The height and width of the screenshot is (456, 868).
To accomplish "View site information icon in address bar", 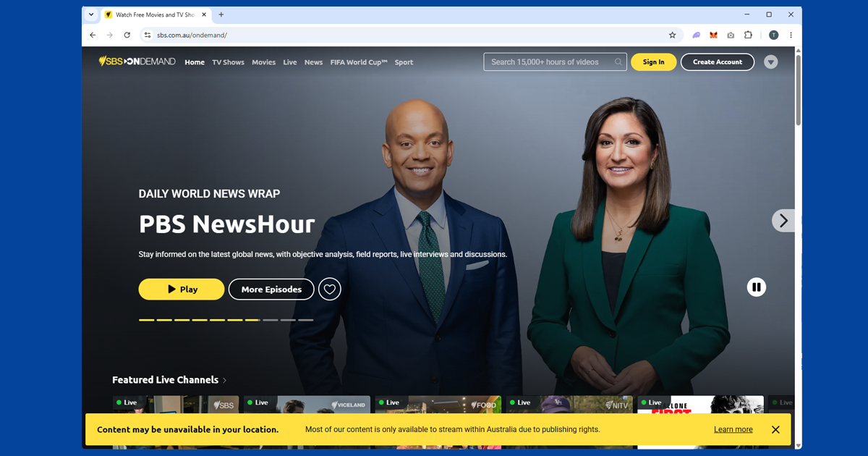I will coord(148,35).
